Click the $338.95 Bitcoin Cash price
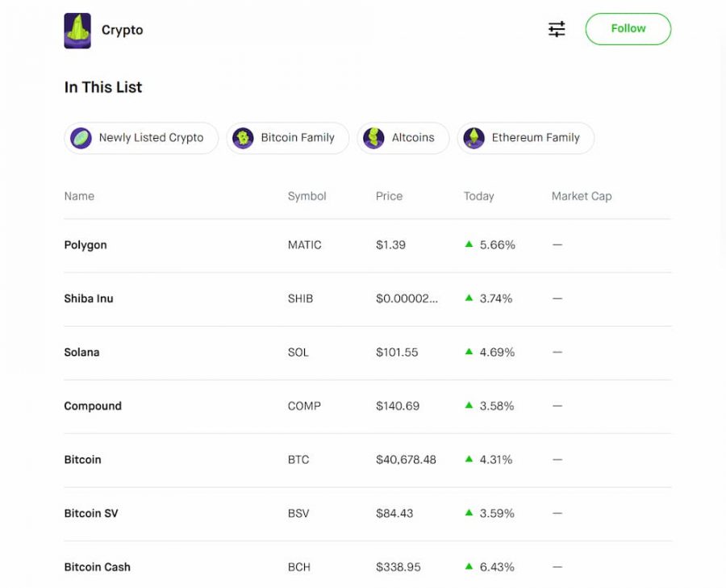726x588 pixels. click(398, 567)
